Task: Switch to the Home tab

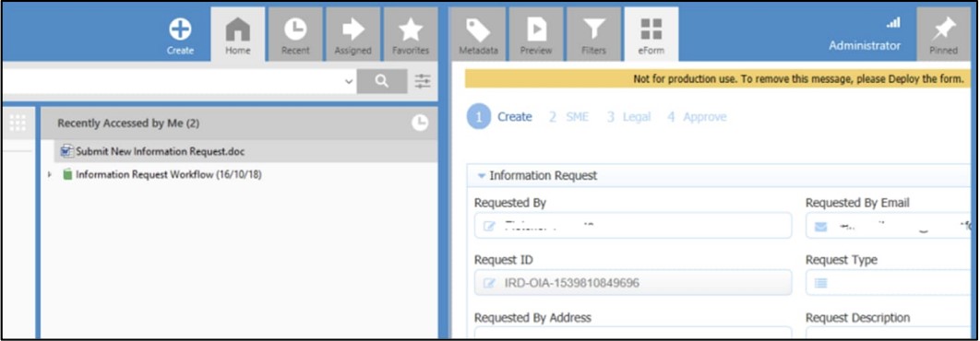Action: [x=237, y=34]
